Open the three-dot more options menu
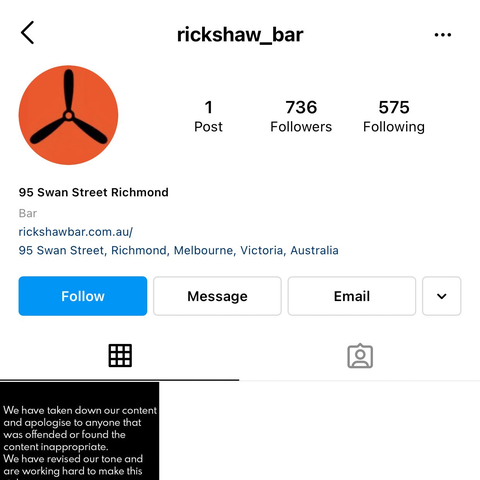Image resolution: width=480 pixels, height=480 pixels. 443,35
